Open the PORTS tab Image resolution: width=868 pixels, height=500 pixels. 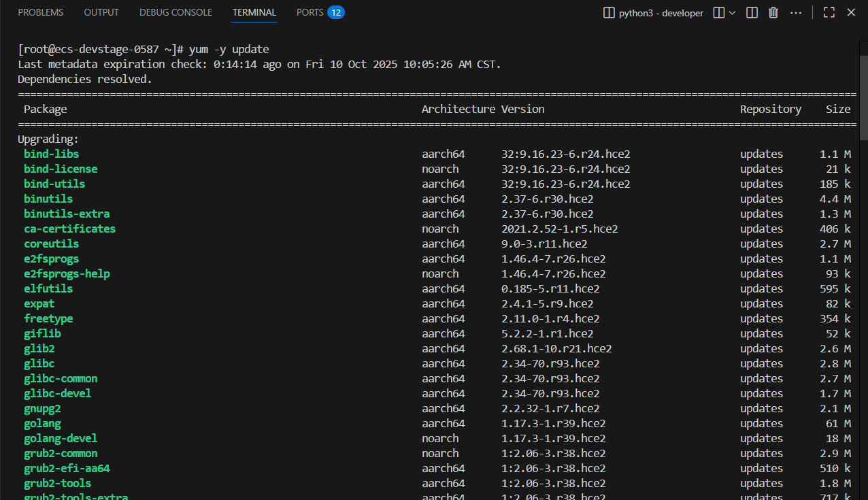(x=310, y=12)
